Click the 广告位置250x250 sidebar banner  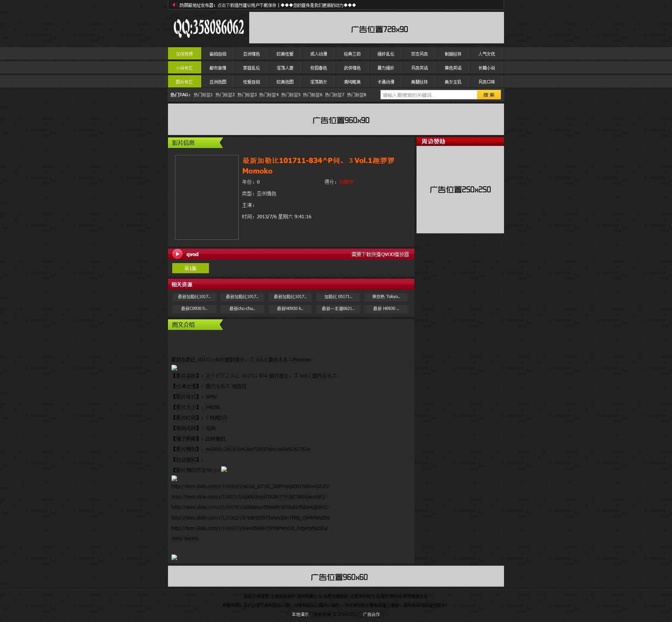pos(460,189)
